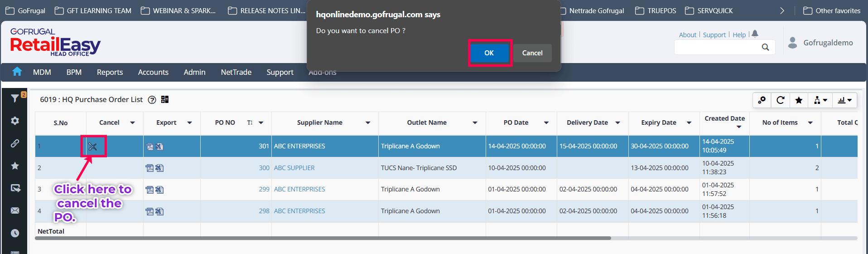868x254 pixels.
Task: Open the Reports menu
Action: click(x=110, y=72)
